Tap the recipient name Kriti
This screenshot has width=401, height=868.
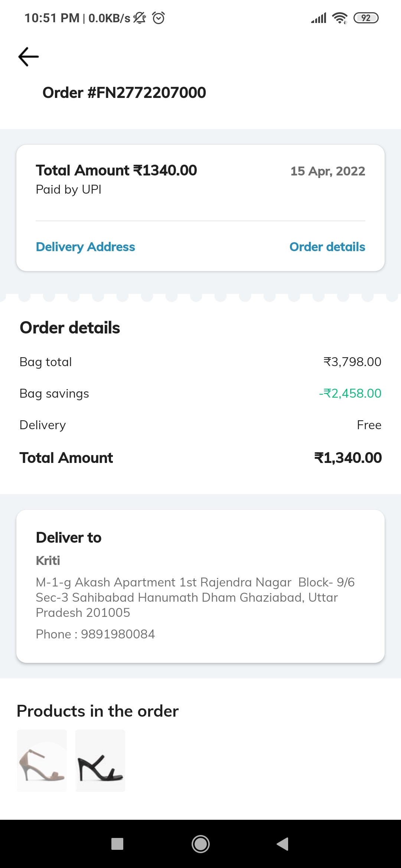point(48,560)
